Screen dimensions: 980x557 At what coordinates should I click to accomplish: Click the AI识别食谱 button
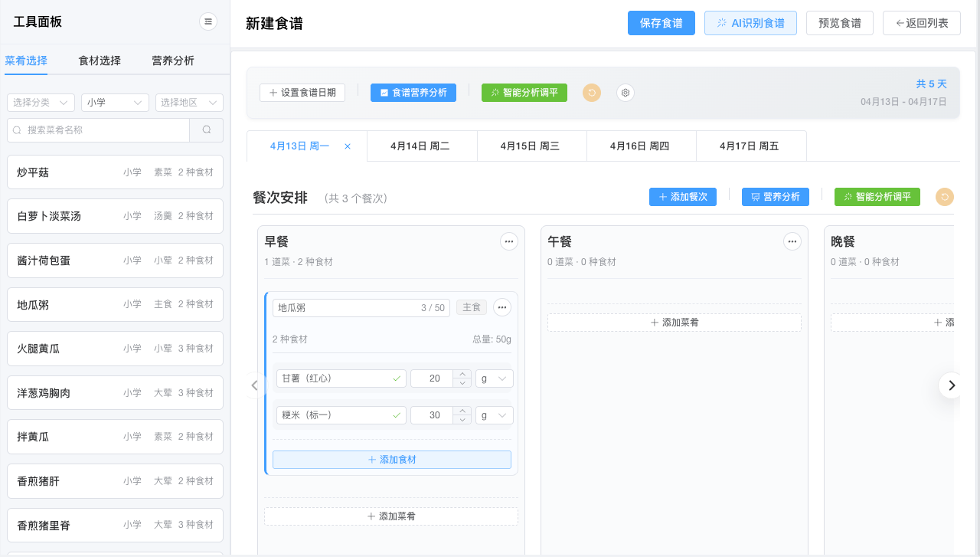750,23
